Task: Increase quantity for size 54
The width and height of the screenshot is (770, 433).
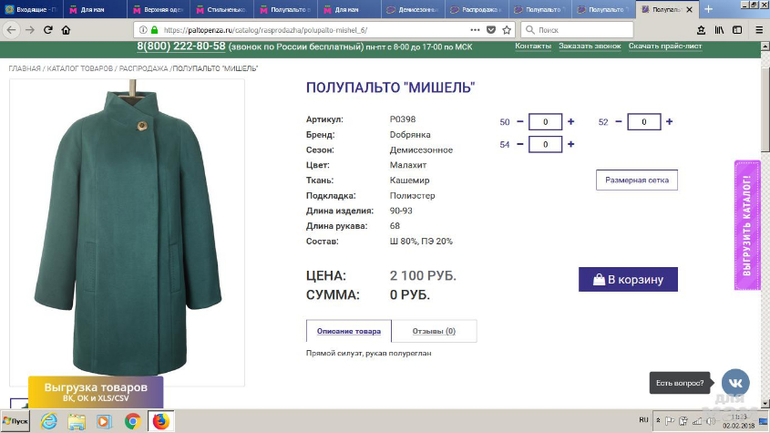Action: click(571, 144)
